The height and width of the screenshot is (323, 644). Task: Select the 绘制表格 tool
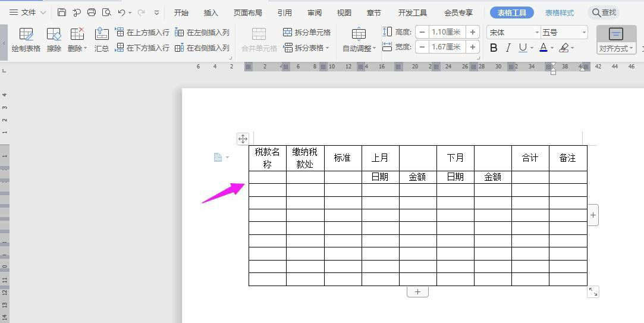pyautogui.click(x=26, y=40)
